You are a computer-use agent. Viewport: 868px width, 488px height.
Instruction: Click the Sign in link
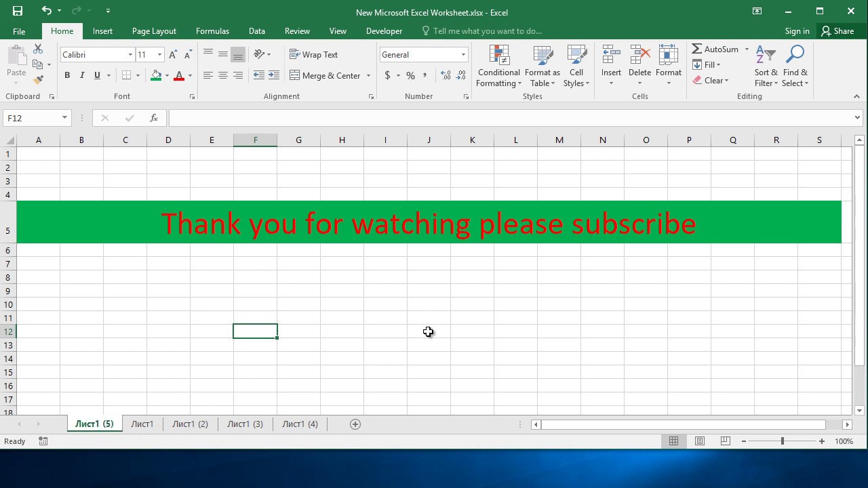797,31
